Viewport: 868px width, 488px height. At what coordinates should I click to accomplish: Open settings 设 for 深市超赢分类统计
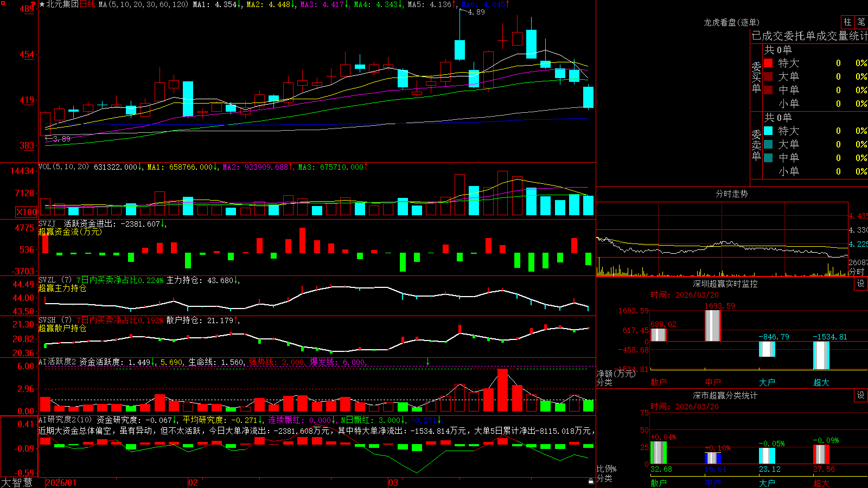click(861, 395)
